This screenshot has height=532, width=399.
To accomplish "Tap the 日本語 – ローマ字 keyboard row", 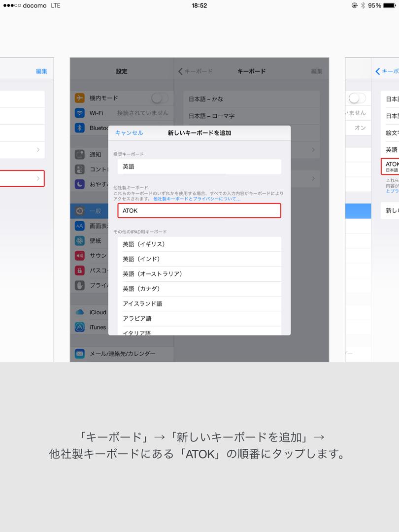I will click(x=251, y=116).
